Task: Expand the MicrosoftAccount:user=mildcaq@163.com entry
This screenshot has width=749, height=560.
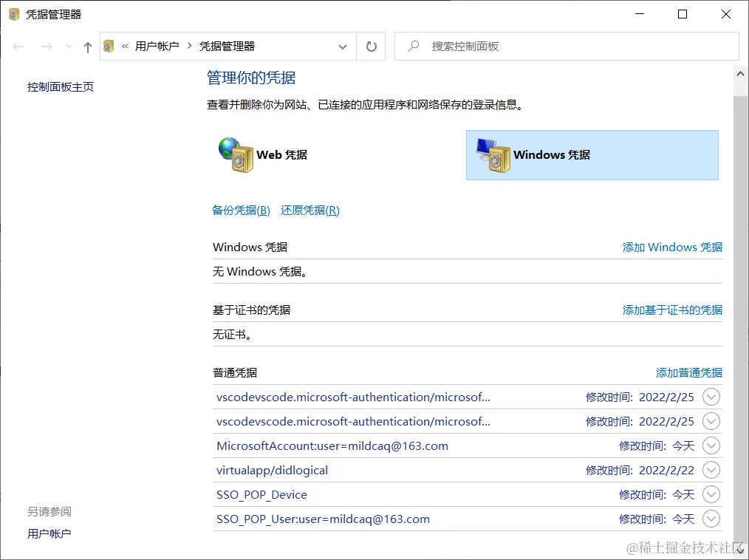Action: [x=711, y=445]
